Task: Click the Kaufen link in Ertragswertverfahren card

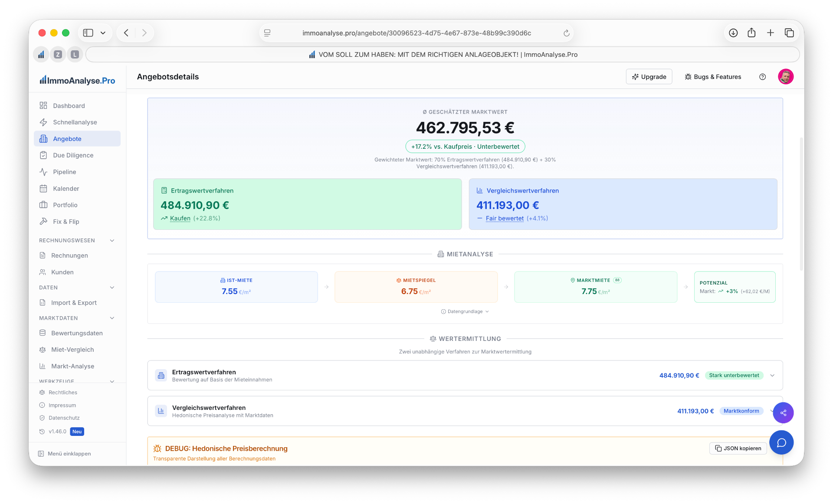Action: (180, 218)
